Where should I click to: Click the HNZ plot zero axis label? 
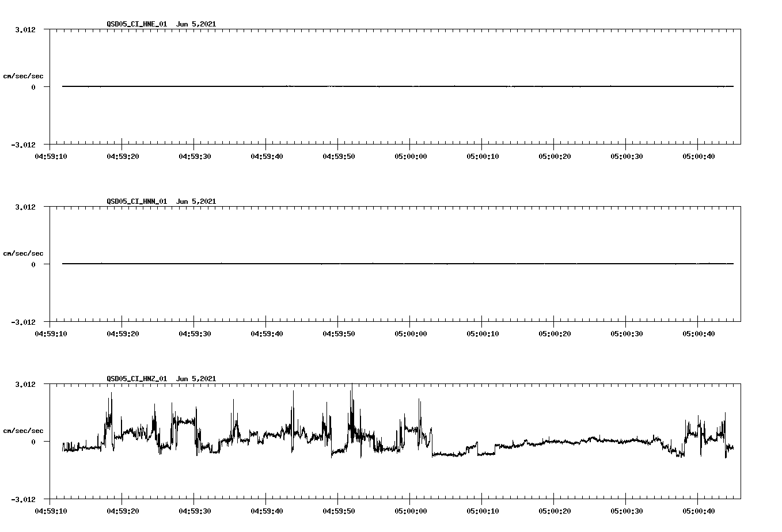pyautogui.click(x=33, y=442)
